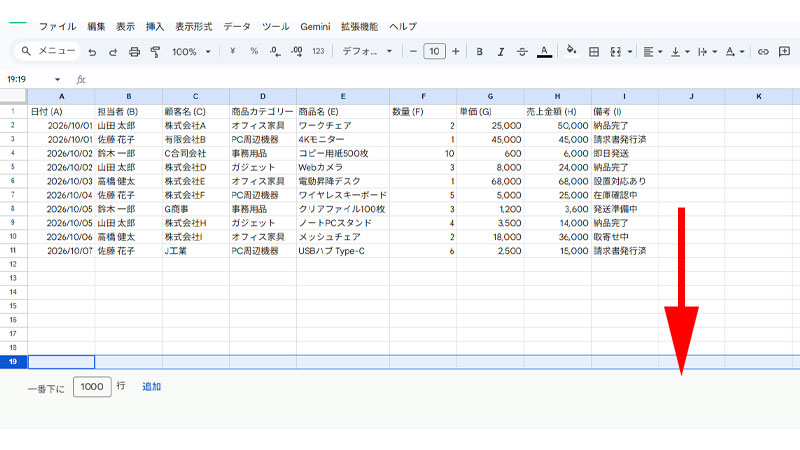
Task: Open the 挿入 menu
Action: coord(155,27)
